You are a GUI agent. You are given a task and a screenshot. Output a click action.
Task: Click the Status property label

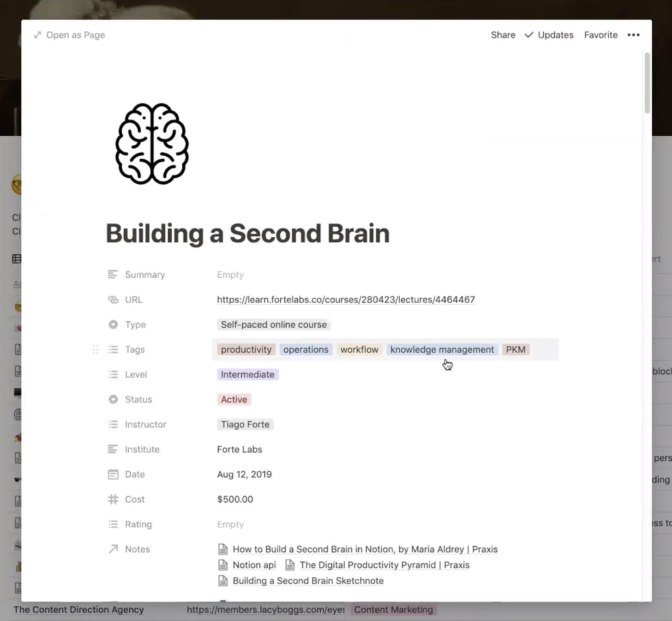(138, 399)
